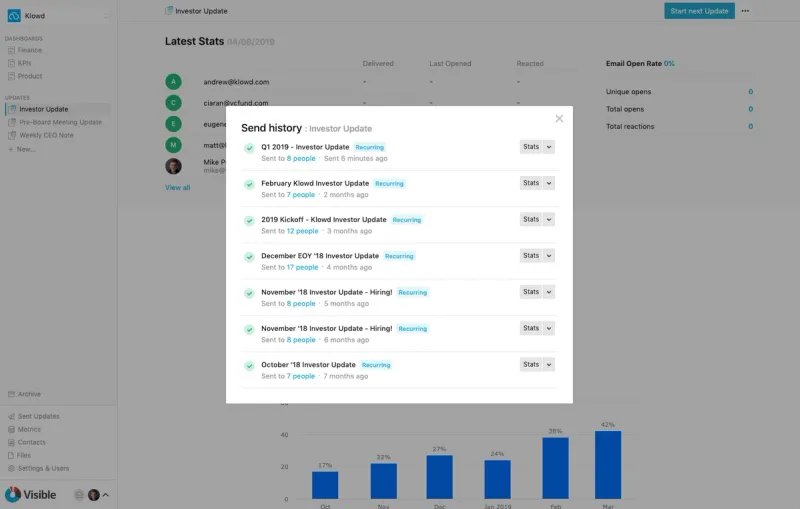The width and height of the screenshot is (800, 509).
Task: Expand dropdown for December EOY '18 update
Action: [549, 256]
